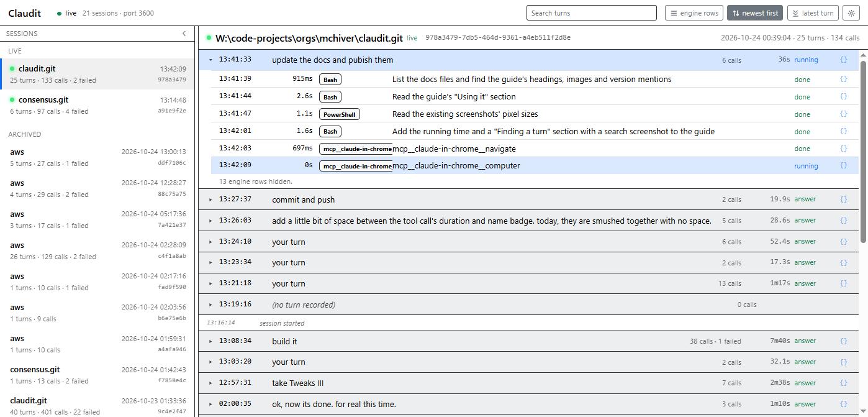This screenshot has width=868, height=417.
Task: Click the Claudit app title
Action: [25, 13]
